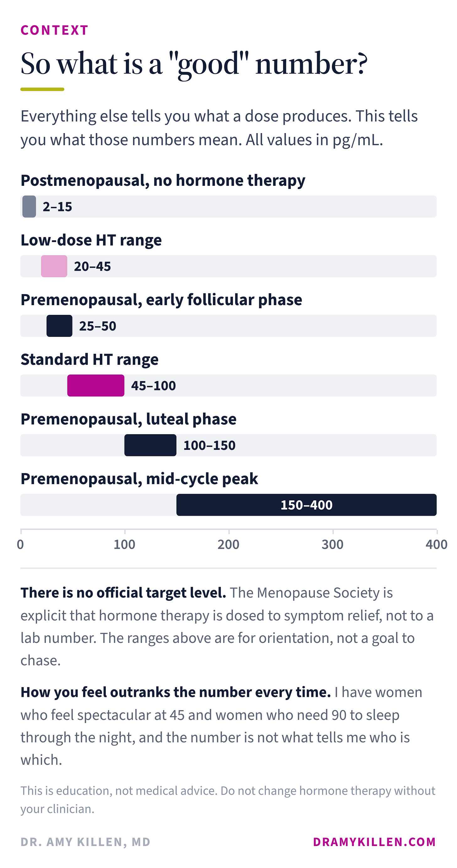Select the magenta 45–100 standard HT bar
Screen dimensions: 457x868
point(96,385)
